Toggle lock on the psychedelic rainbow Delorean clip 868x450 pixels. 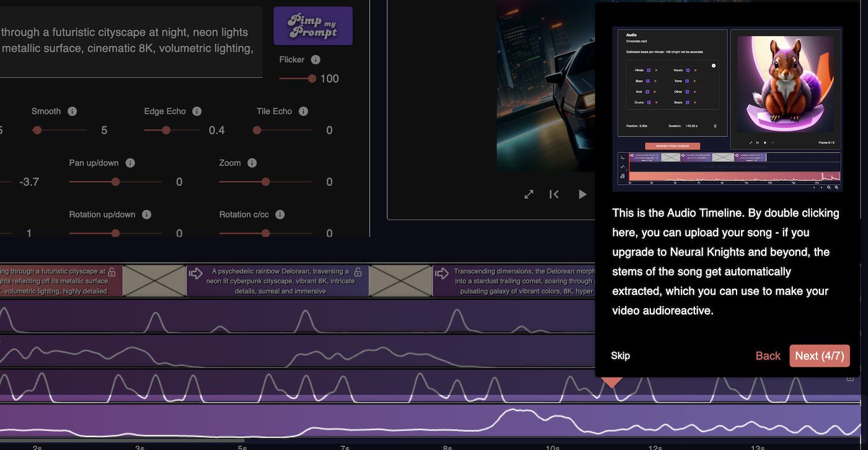coord(358,271)
